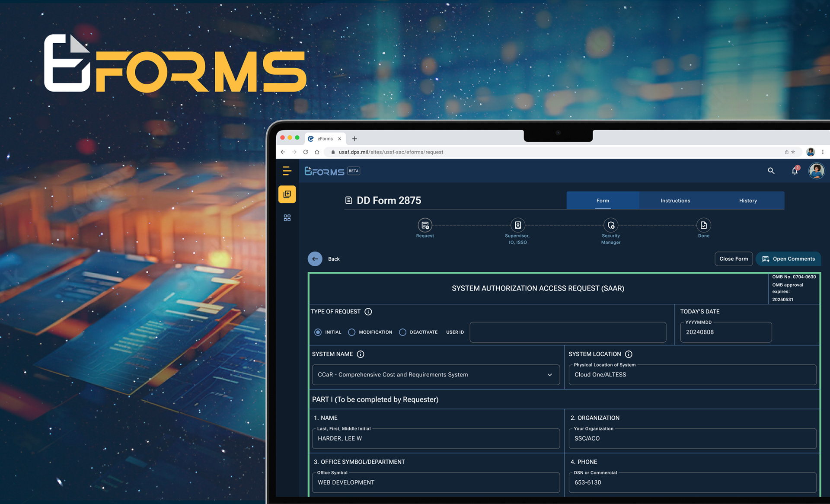Click the Physical Location of System field

(x=692, y=375)
